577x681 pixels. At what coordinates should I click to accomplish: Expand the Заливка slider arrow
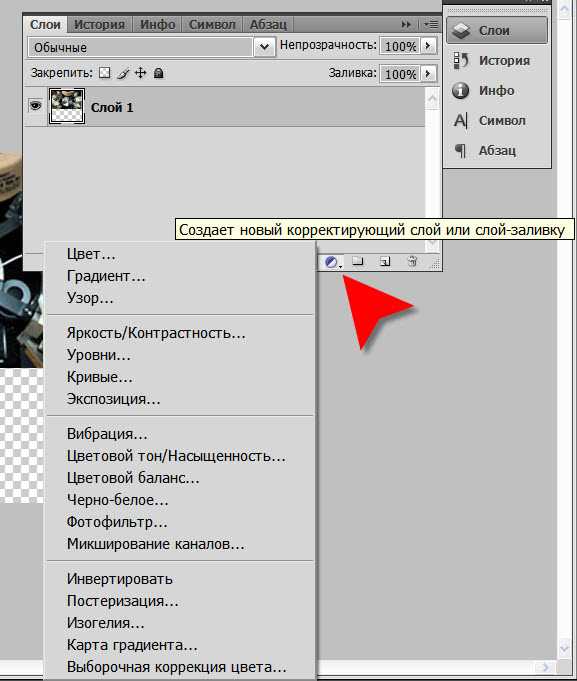pos(428,73)
